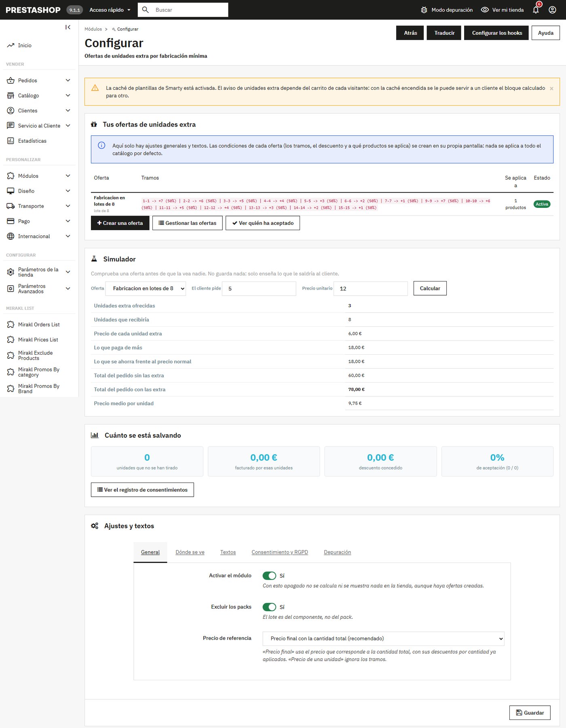Open Ver el registro de consentimientos
Image resolution: width=566 pixels, height=728 pixels.
click(x=142, y=490)
